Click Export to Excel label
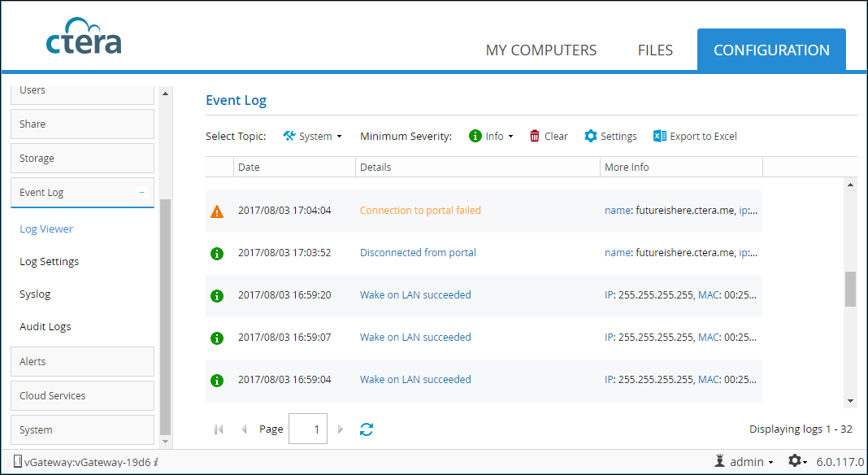The height and width of the screenshot is (475, 868). [703, 137]
